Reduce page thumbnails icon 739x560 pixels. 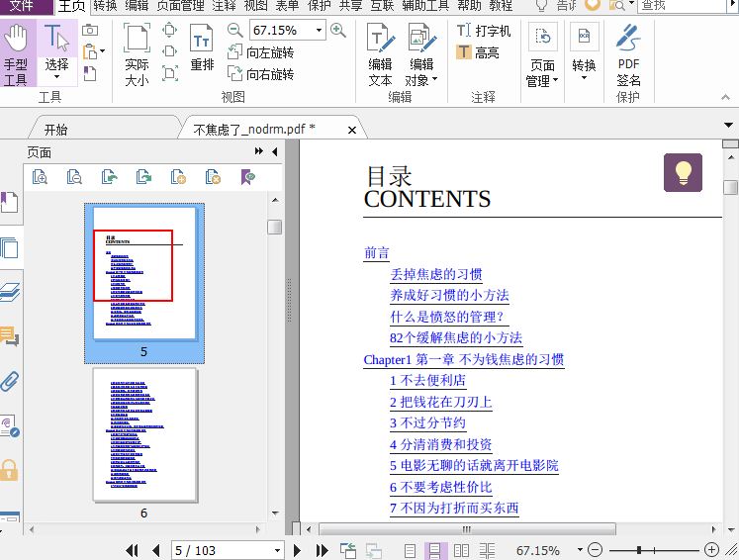[74, 177]
